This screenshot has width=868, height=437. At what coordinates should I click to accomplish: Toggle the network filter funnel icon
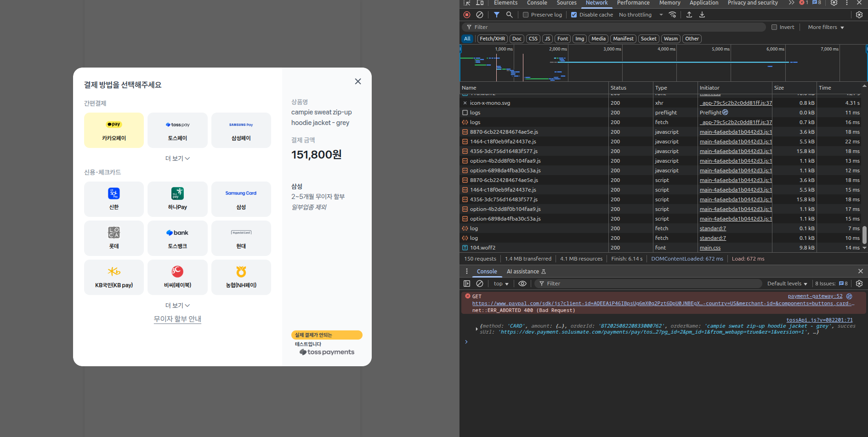[497, 15]
